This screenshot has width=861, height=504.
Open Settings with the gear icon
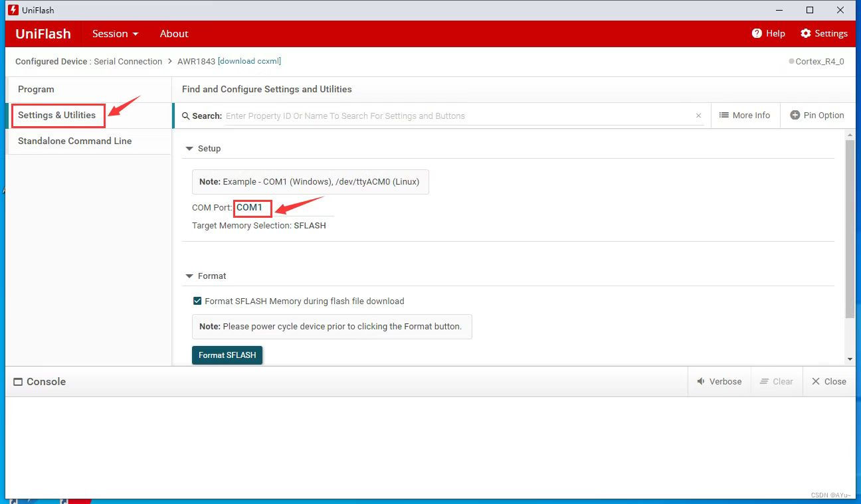pos(824,34)
